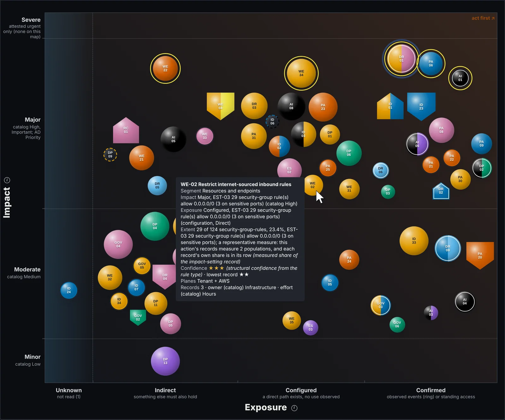
Task: Click the 'Confirmed' exposure axis label
Action: point(431,390)
